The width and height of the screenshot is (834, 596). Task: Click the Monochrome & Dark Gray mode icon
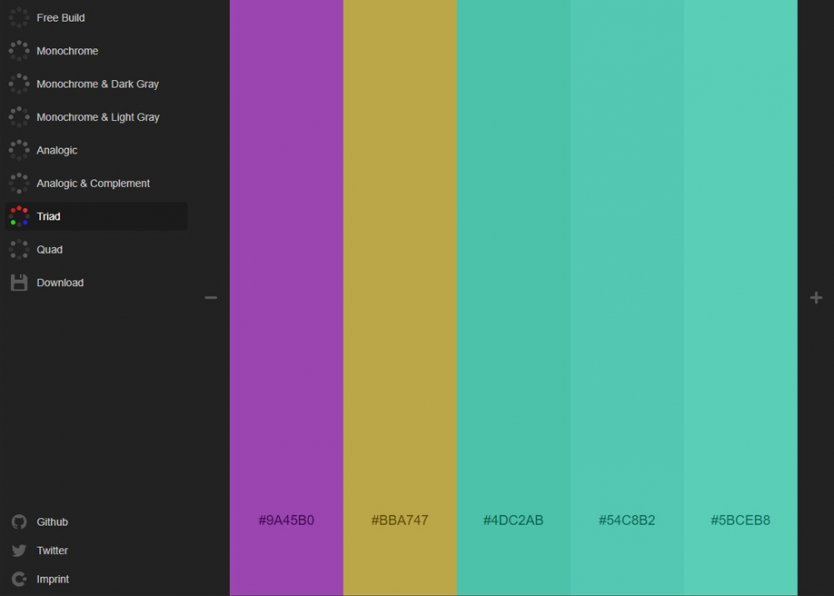pos(18,84)
